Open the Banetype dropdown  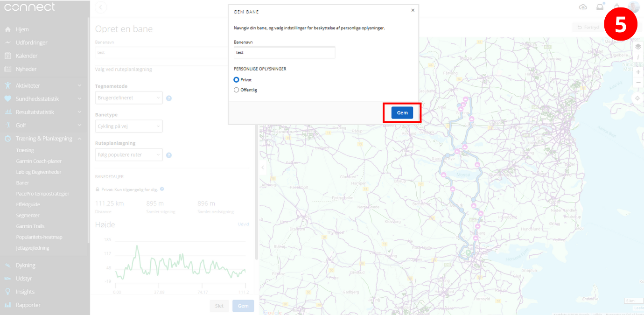click(x=129, y=126)
